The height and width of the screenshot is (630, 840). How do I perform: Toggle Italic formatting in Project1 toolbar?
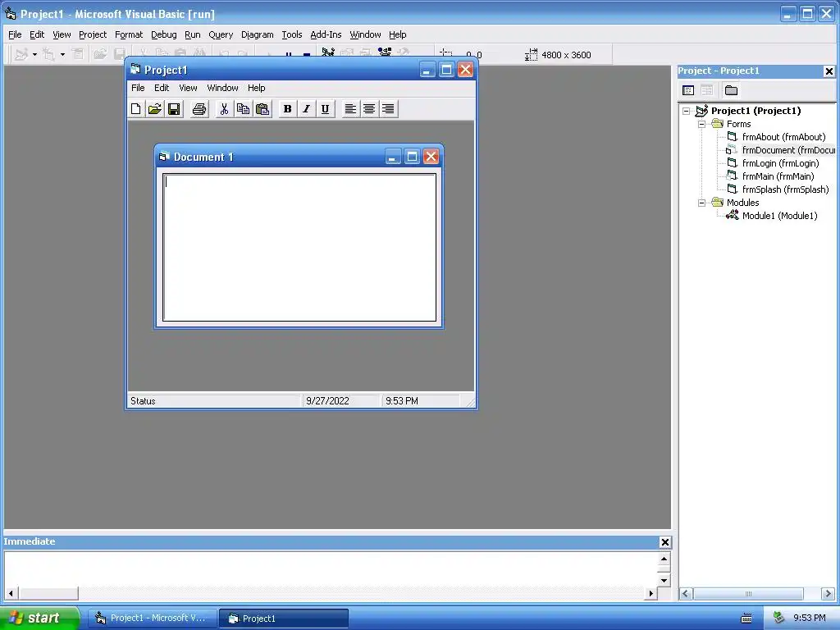[x=306, y=109]
